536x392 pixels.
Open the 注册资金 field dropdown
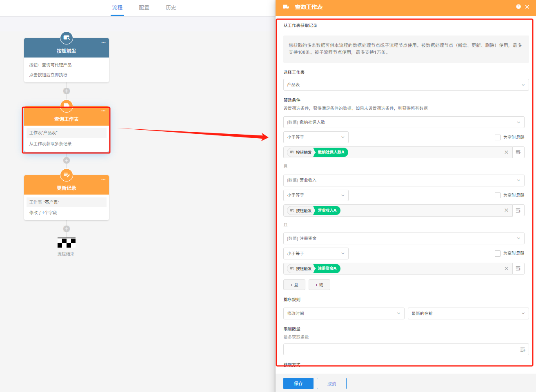(x=404, y=239)
